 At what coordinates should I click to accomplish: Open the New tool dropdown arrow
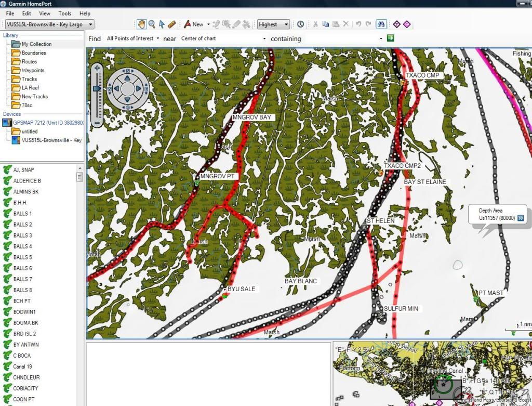[208, 24]
